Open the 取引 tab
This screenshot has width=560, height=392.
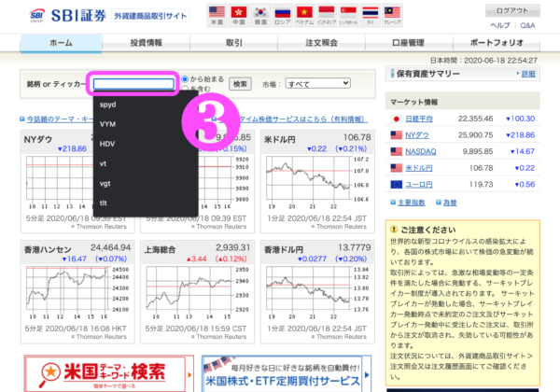(234, 43)
